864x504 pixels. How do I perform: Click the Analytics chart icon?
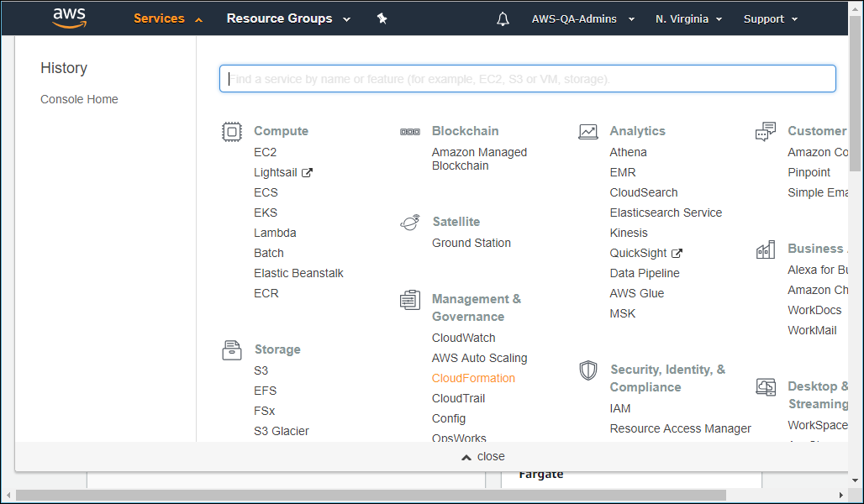[x=588, y=132]
